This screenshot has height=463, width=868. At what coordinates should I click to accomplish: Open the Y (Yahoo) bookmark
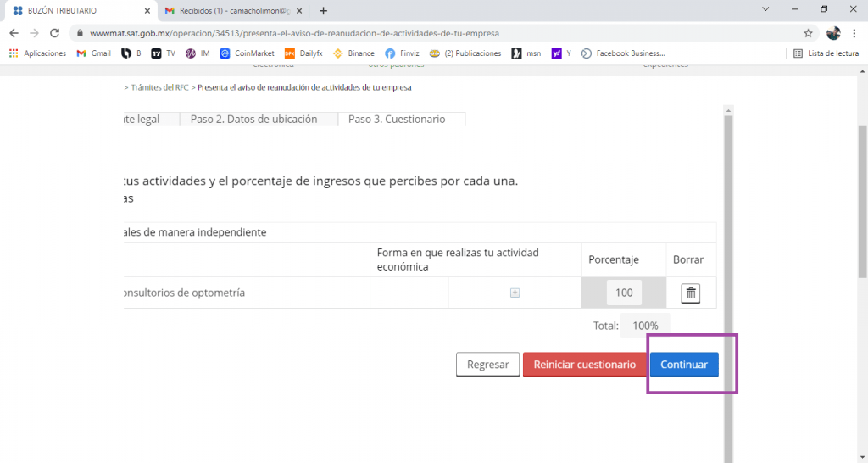[561, 53]
